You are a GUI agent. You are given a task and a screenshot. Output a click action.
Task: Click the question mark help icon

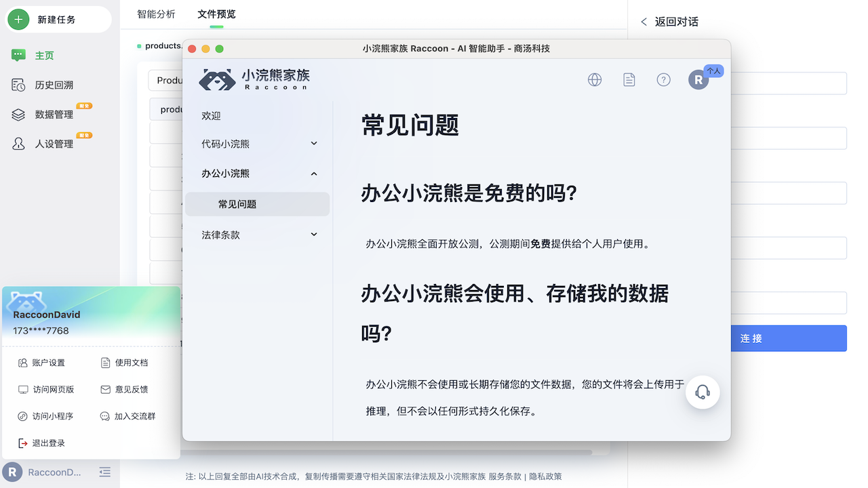[663, 79]
